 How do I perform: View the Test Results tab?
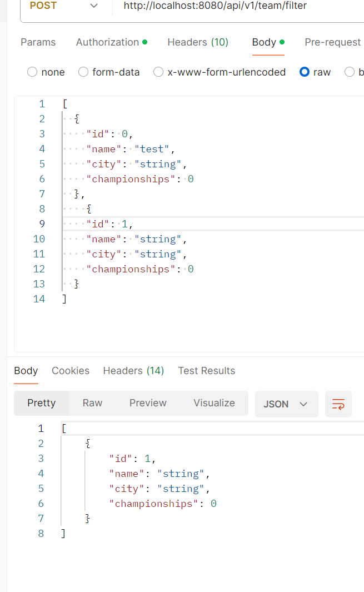(x=207, y=371)
